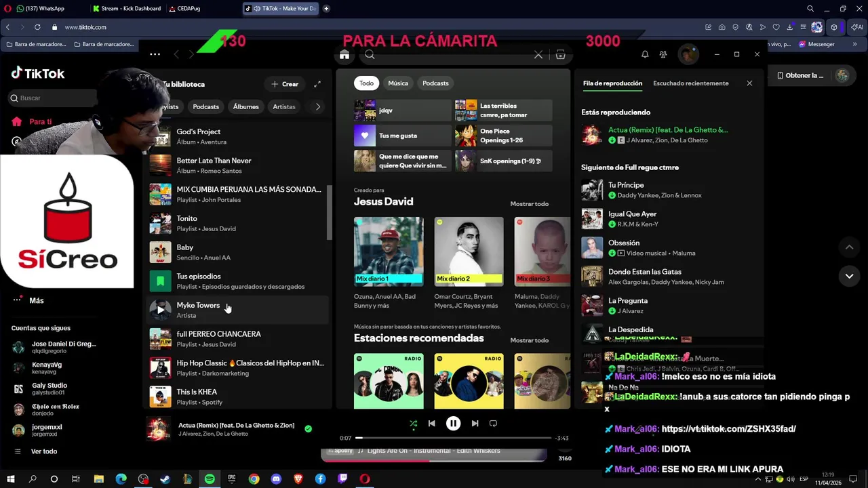Screen dimensions: 868x488
Task: Toggle saved checkmark for Actua (Remix)
Action: click(309, 428)
